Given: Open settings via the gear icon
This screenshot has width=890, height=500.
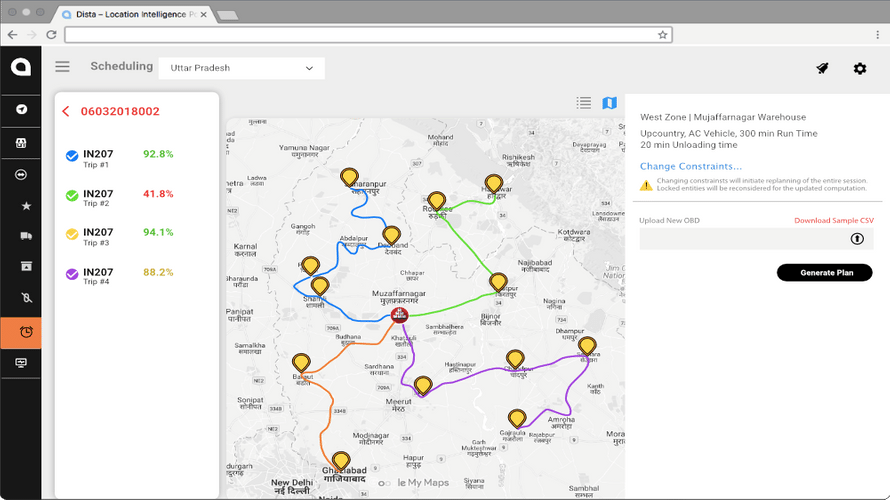Looking at the screenshot, I should 859,68.
